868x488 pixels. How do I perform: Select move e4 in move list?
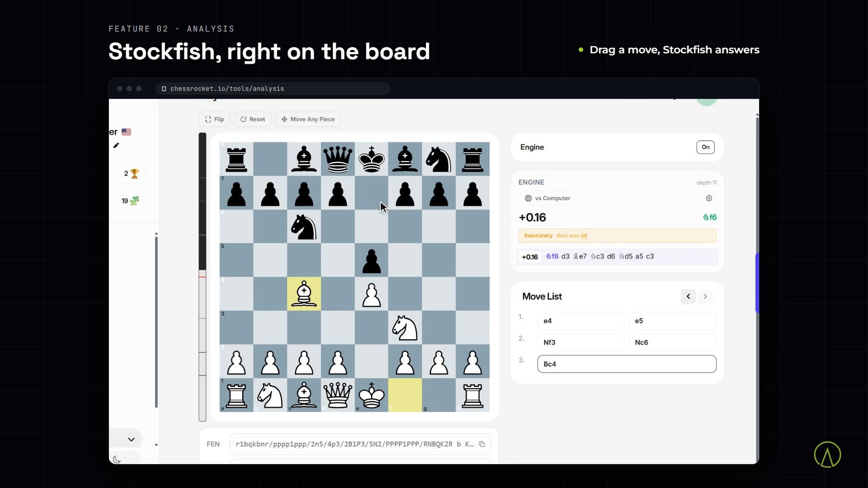pyautogui.click(x=581, y=321)
